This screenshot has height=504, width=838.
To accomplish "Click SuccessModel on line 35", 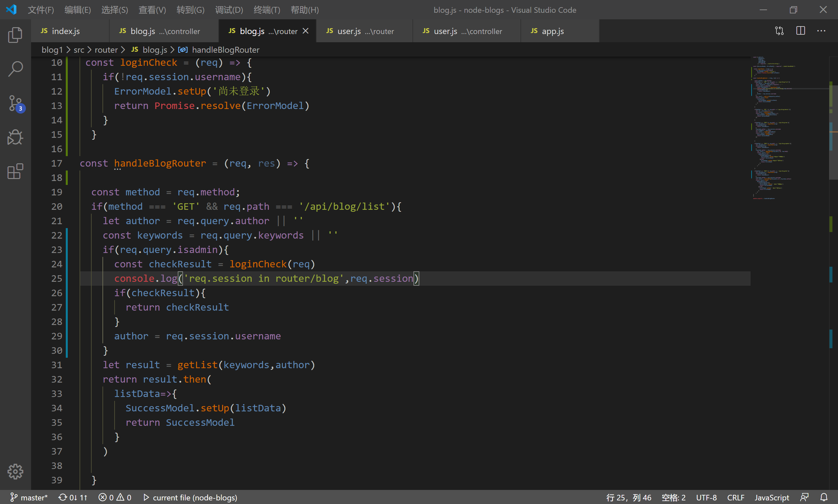I will click(x=200, y=423).
